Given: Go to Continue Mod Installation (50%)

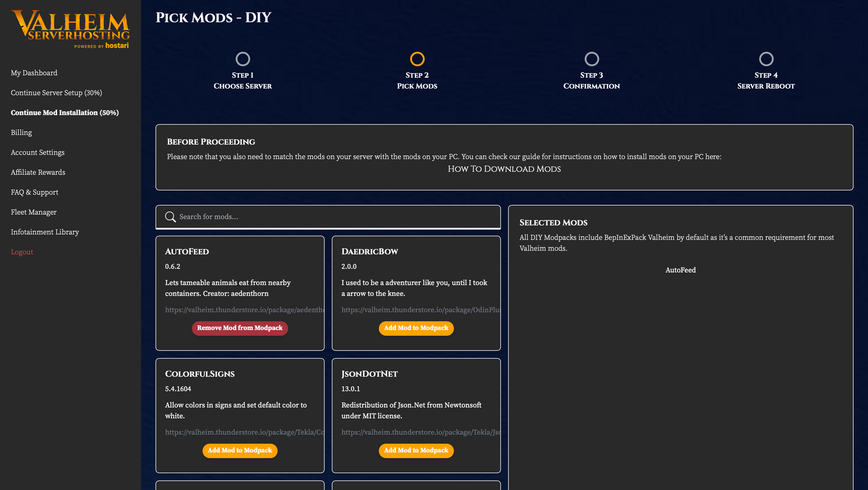Looking at the screenshot, I should click(x=65, y=113).
